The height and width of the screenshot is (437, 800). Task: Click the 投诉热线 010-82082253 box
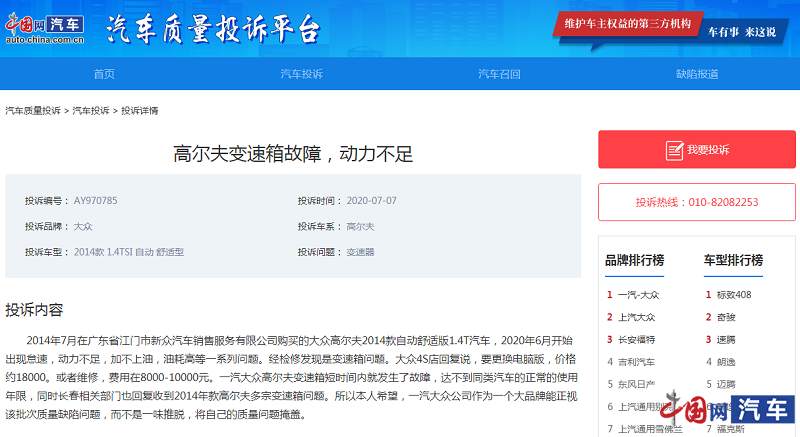(x=696, y=202)
